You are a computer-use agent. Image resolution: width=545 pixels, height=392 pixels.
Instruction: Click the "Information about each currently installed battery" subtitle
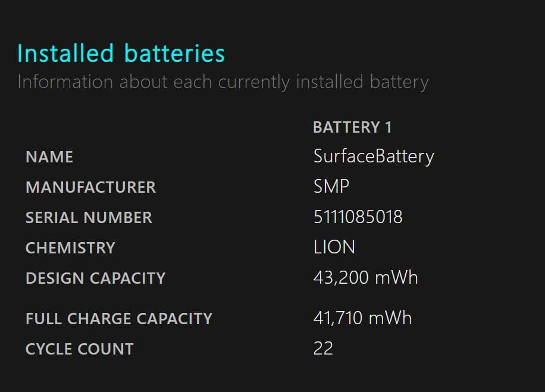click(x=223, y=81)
